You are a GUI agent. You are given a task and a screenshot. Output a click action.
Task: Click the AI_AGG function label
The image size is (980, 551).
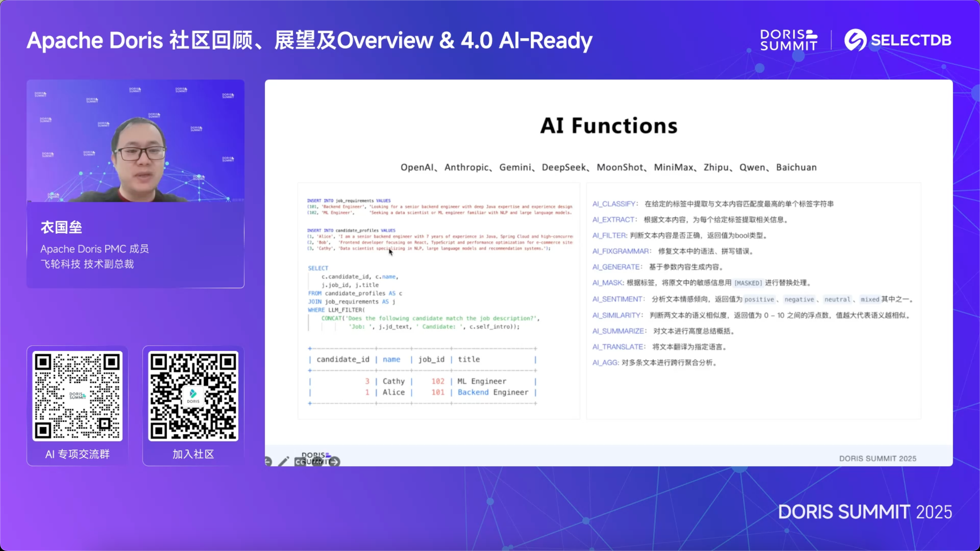click(605, 363)
